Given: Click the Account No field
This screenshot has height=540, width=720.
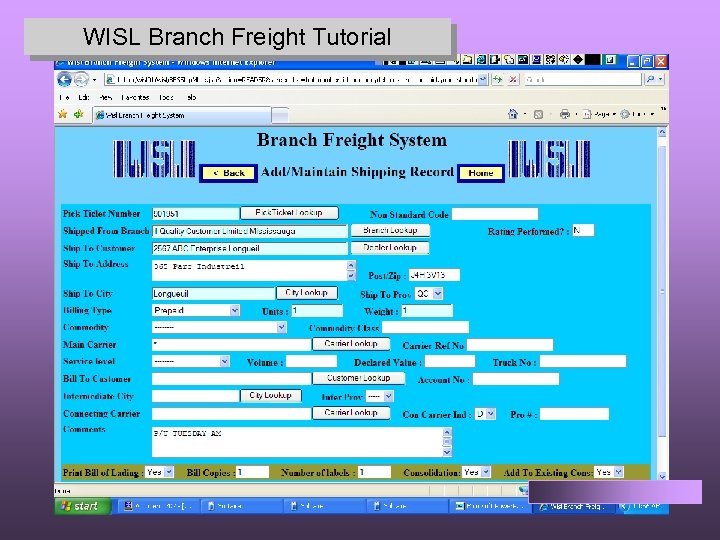Looking at the screenshot, I should pos(516,379).
